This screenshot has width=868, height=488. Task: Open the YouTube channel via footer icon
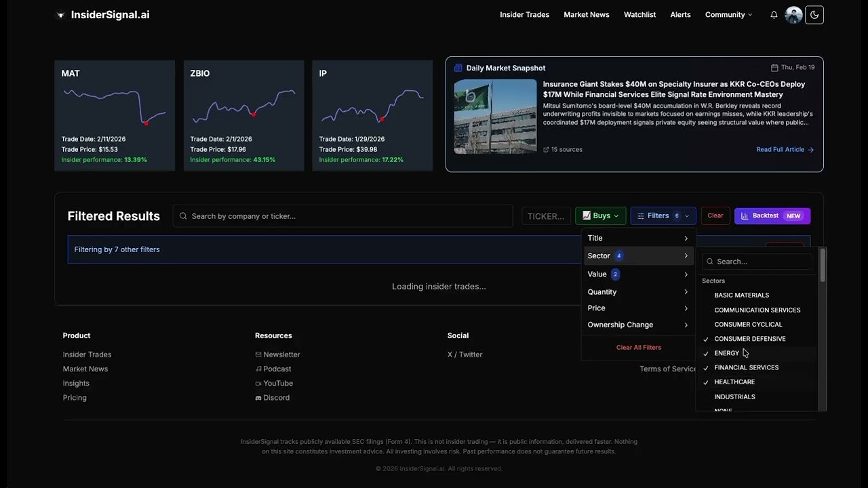pyautogui.click(x=260, y=383)
